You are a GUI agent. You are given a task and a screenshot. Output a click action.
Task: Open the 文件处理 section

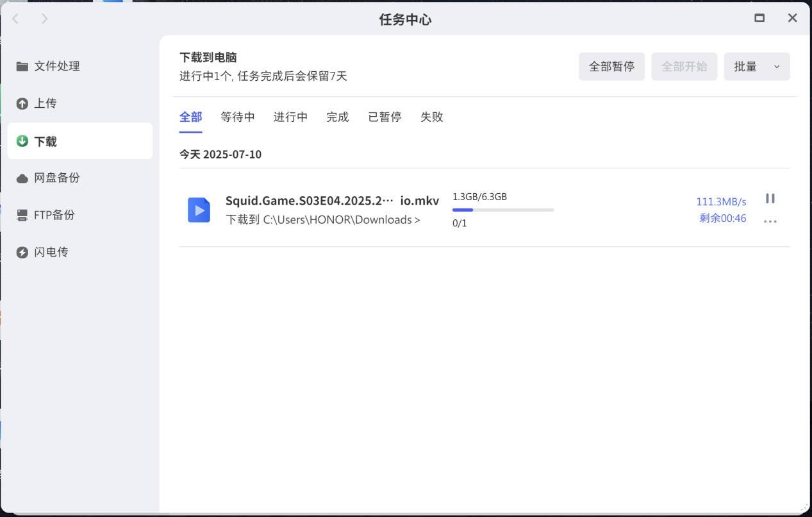(79, 66)
